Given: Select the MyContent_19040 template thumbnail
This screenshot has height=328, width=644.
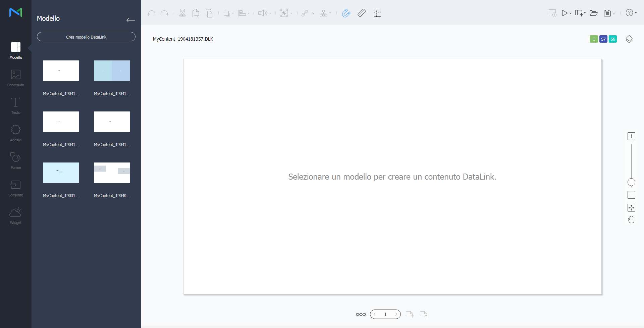Looking at the screenshot, I should point(112,173).
